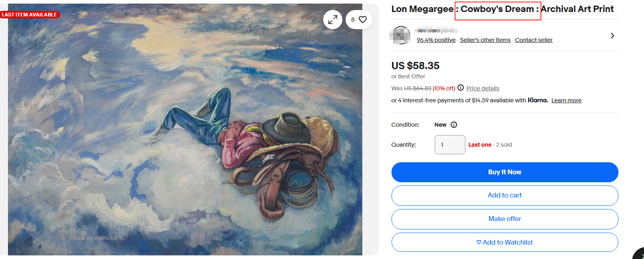Image resolution: width=644 pixels, height=259 pixels.
Task: Click the info icon next to New condition
Action: pyautogui.click(x=454, y=125)
